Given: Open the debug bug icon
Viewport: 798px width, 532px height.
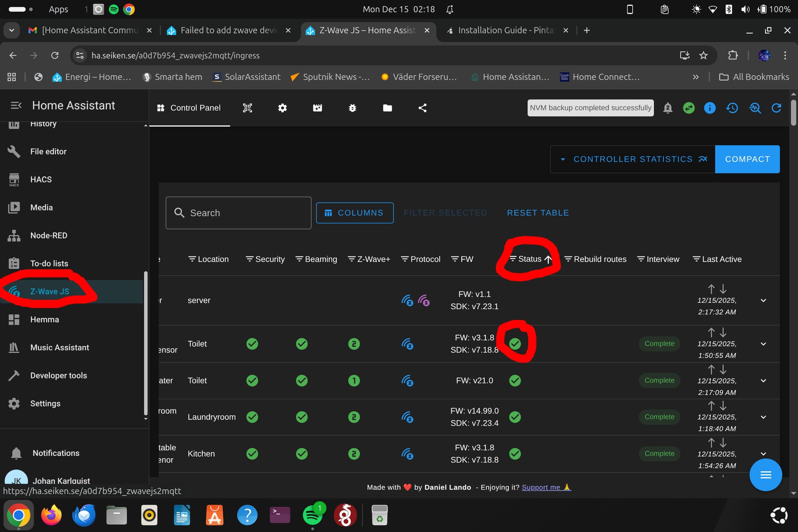Looking at the screenshot, I should (x=352, y=108).
